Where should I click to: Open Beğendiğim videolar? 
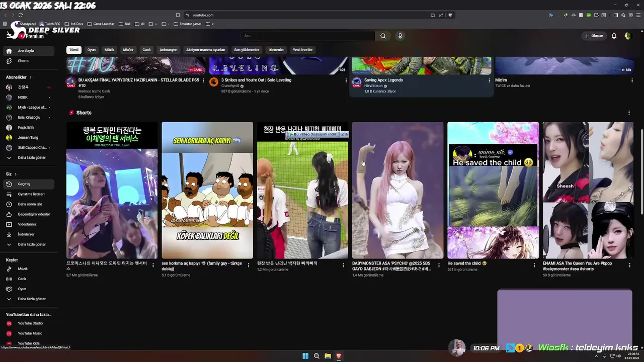point(29,214)
